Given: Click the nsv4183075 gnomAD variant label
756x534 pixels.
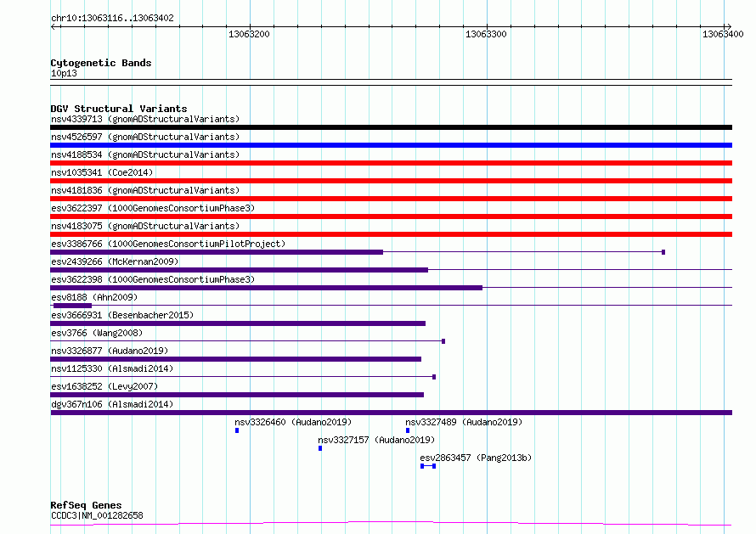Looking at the screenshot, I should coord(145,226).
